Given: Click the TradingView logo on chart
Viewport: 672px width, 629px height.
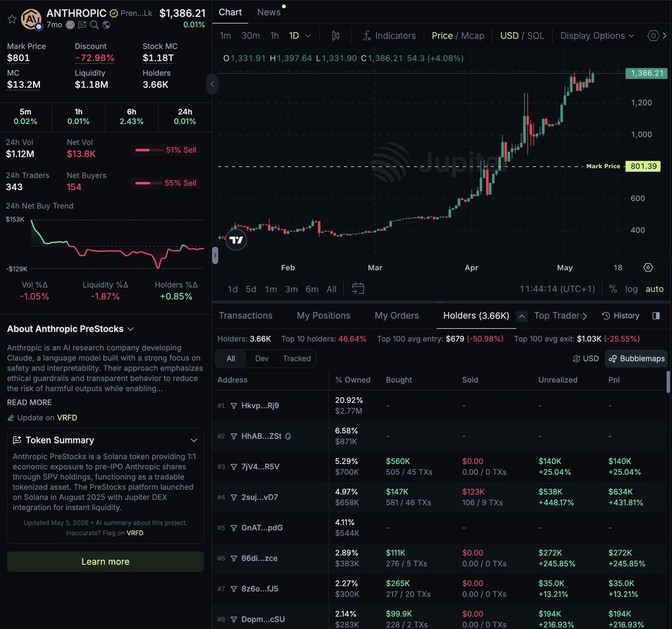Looking at the screenshot, I should (x=236, y=240).
